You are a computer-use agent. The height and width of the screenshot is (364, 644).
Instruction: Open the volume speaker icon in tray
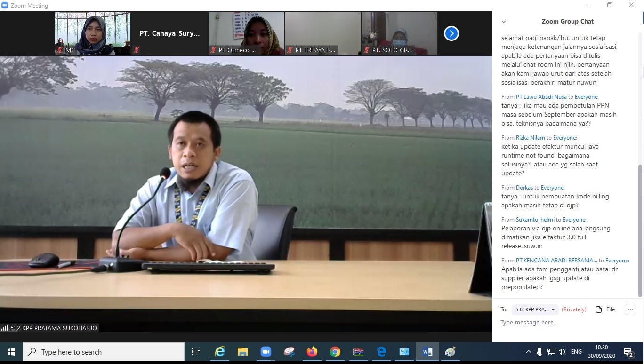(x=562, y=352)
